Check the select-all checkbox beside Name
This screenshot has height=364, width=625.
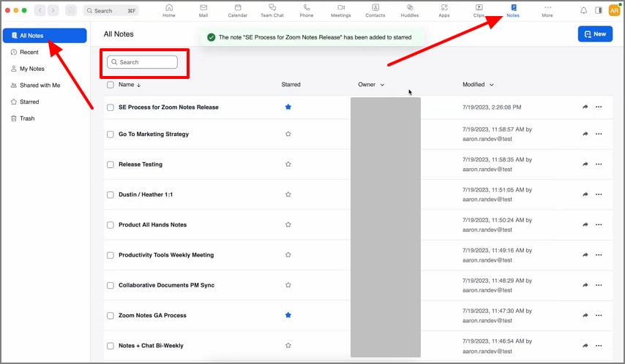click(111, 85)
